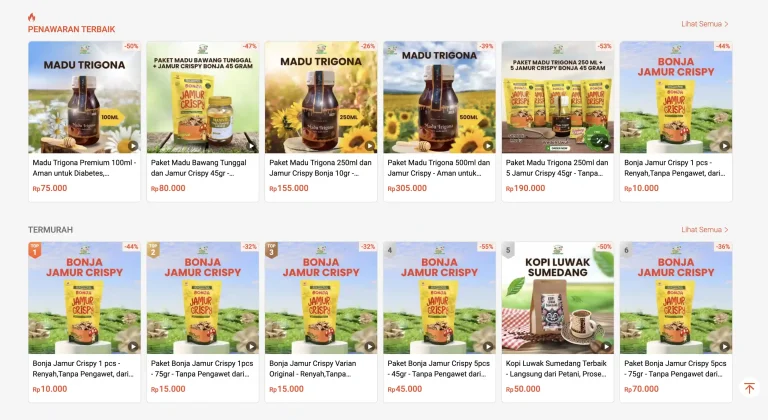768x420 pixels.
Task: Click the TOP 3 rank badge
Action: [271, 250]
